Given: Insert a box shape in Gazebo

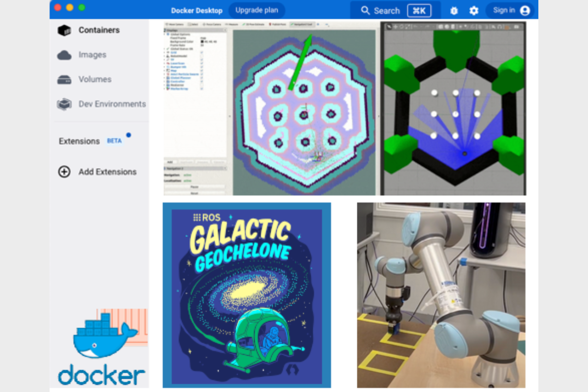Looking at the screenshot, I should tap(441, 27).
